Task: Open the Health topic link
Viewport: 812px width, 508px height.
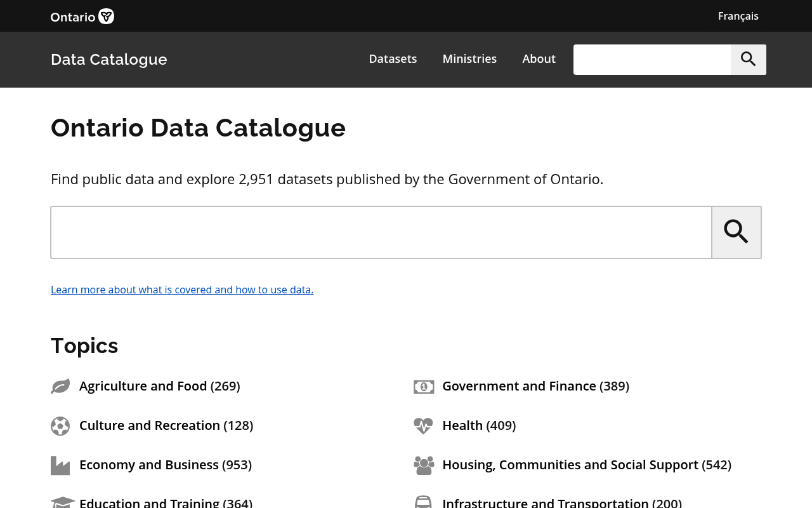Action: pos(479,425)
